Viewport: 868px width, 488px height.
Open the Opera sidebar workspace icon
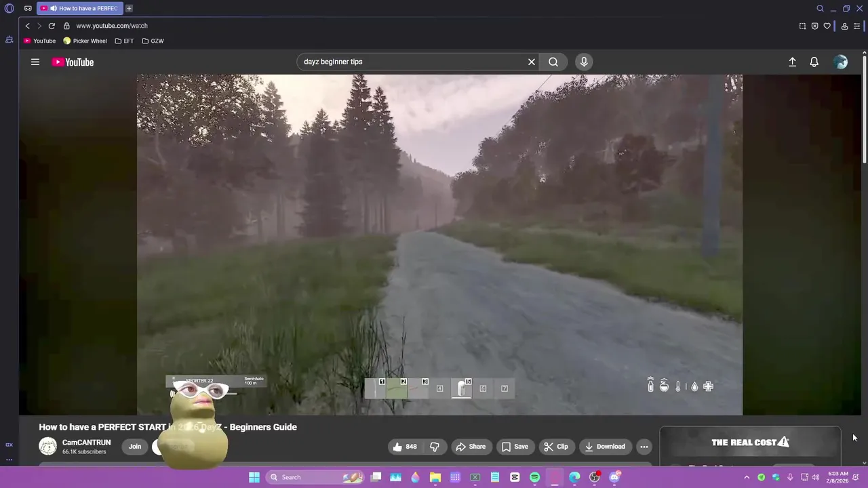(9, 40)
